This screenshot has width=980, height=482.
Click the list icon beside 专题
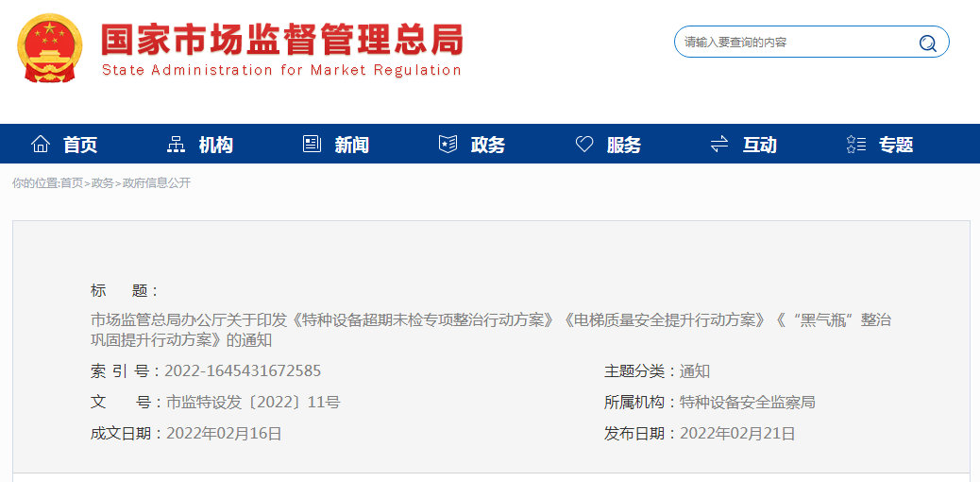[856, 145]
